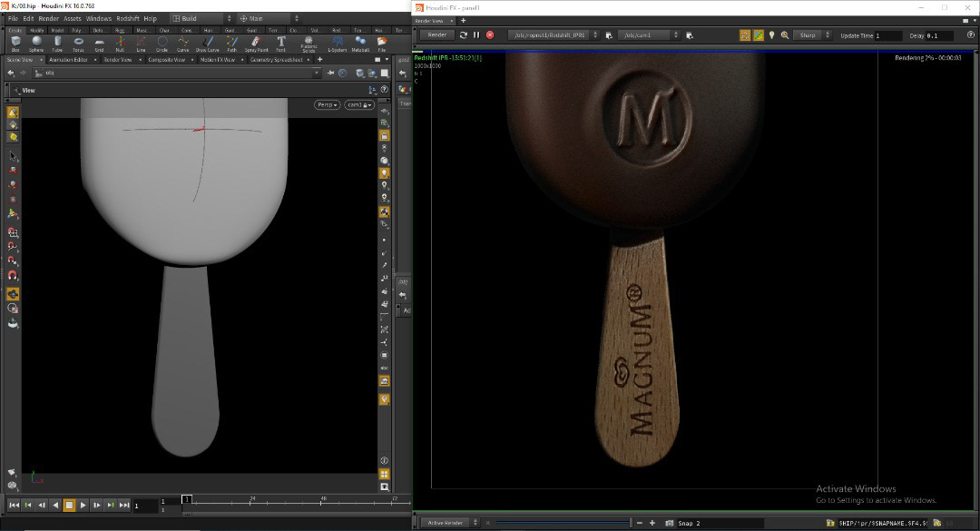Screen dimensions: 980x531
Task: Toggle the second orange highlighted render toolbar button
Action: (x=758, y=35)
